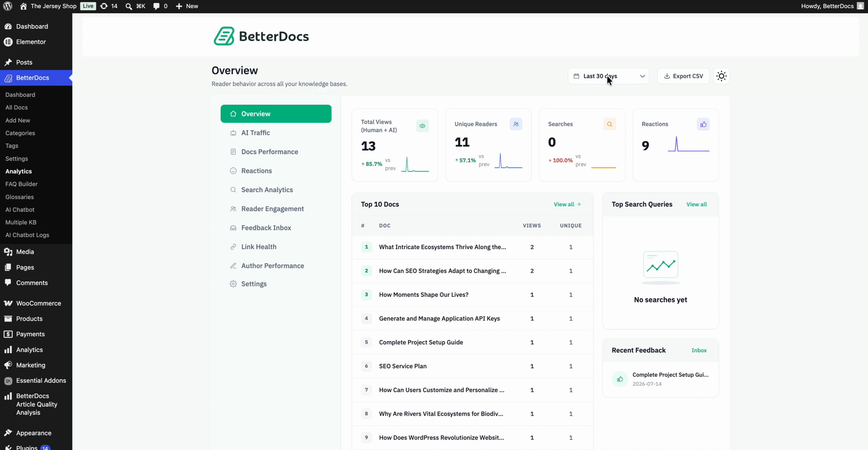Select the Docs Performance tab
This screenshot has width=868, height=450.
click(276, 152)
